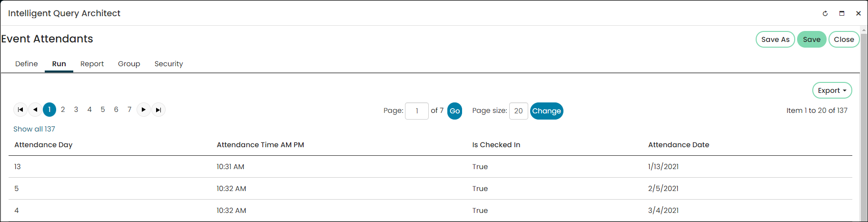Advance to next page arrow icon
868x222 pixels.
(x=144, y=110)
